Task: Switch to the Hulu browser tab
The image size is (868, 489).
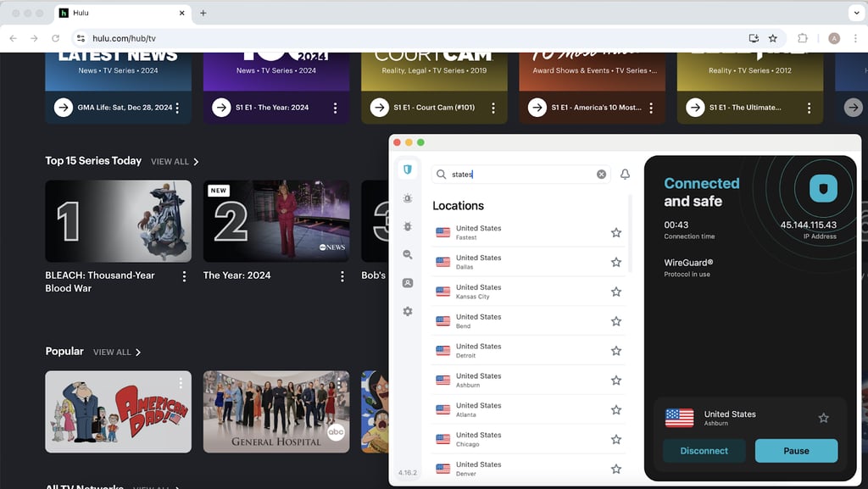Action: (x=122, y=13)
